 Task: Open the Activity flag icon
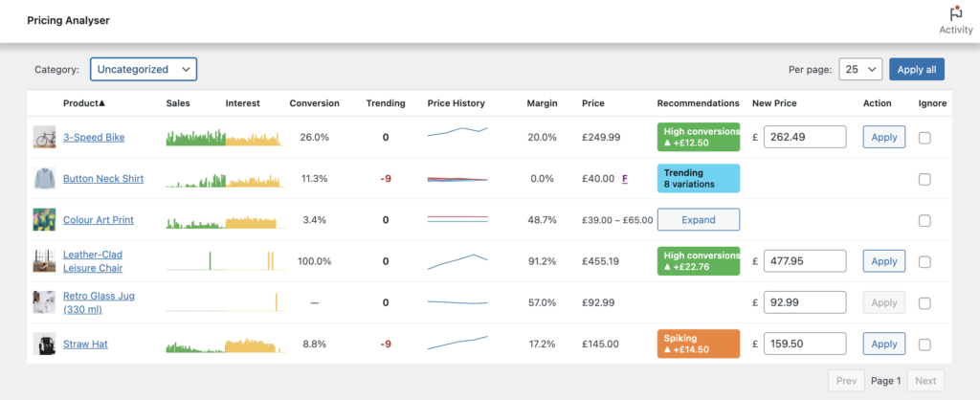pyautogui.click(x=955, y=14)
